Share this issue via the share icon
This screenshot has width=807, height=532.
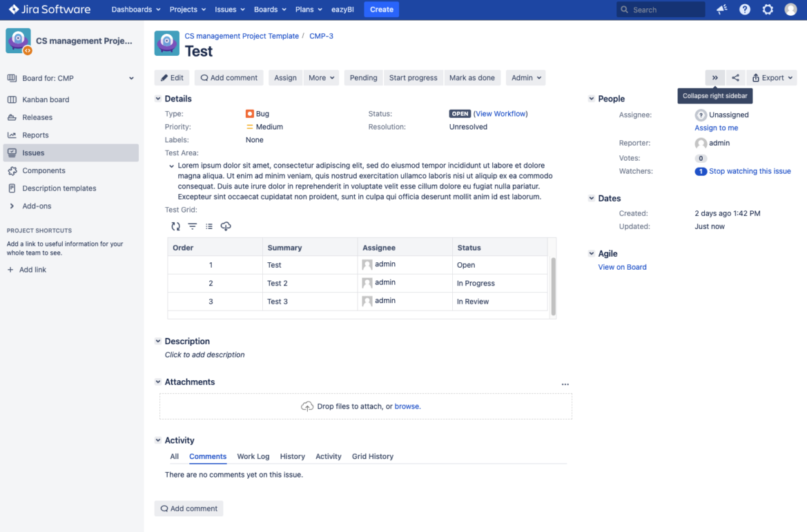point(735,77)
